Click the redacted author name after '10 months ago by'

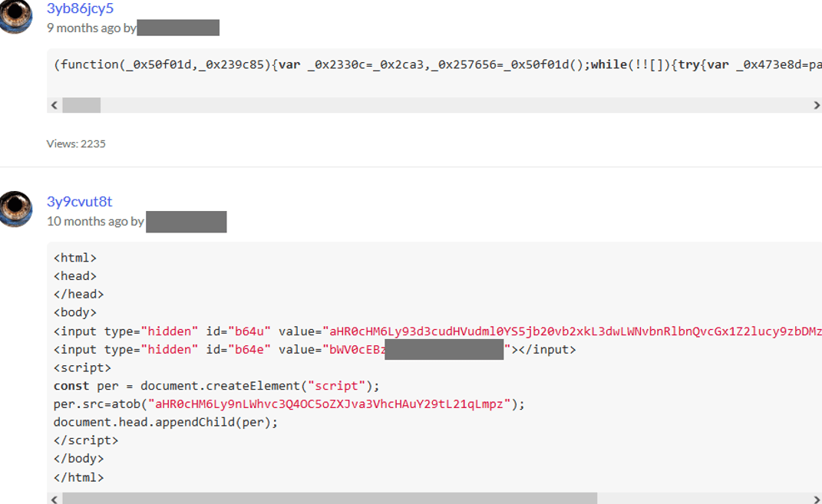pos(186,222)
